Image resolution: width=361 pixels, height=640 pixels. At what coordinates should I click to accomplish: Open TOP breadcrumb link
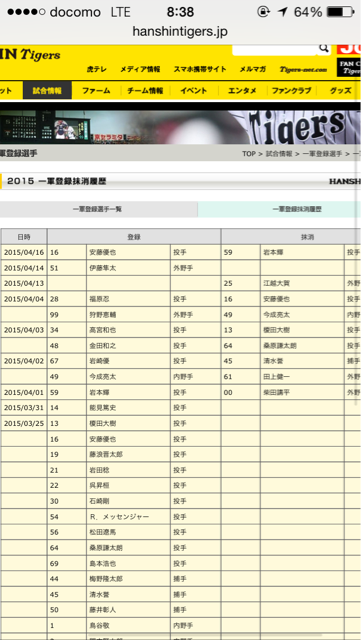tap(249, 154)
